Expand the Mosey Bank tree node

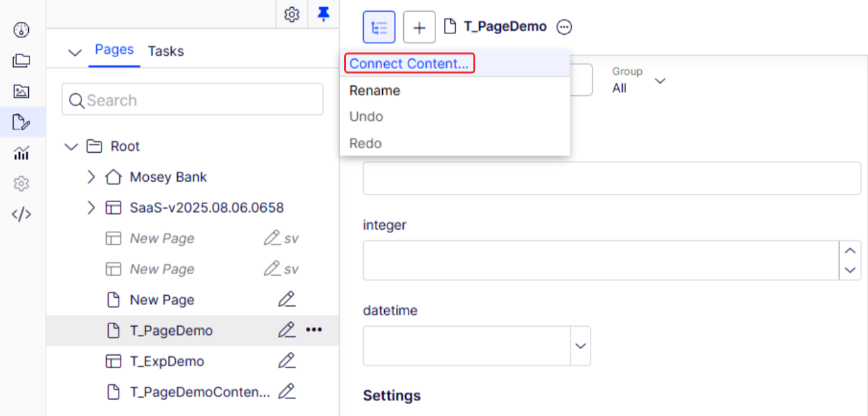point(91,177)
